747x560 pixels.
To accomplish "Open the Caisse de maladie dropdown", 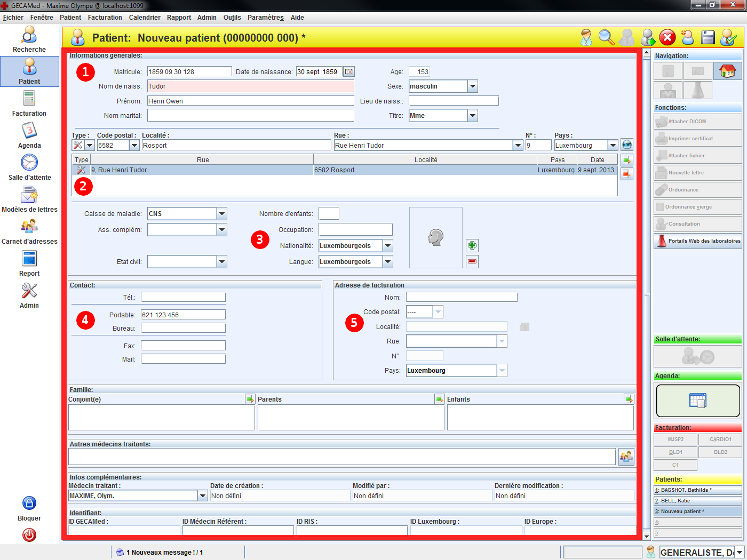I will tap(222, 214).
